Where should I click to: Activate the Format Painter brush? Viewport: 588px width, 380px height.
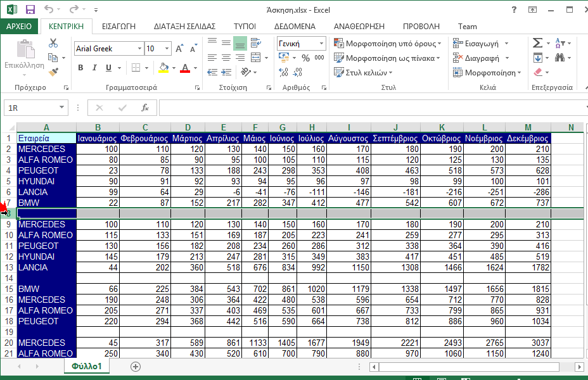point(53,72)
